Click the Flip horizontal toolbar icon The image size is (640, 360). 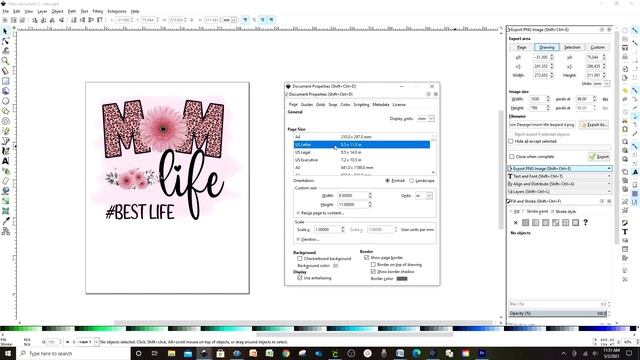tap(52, 20)
